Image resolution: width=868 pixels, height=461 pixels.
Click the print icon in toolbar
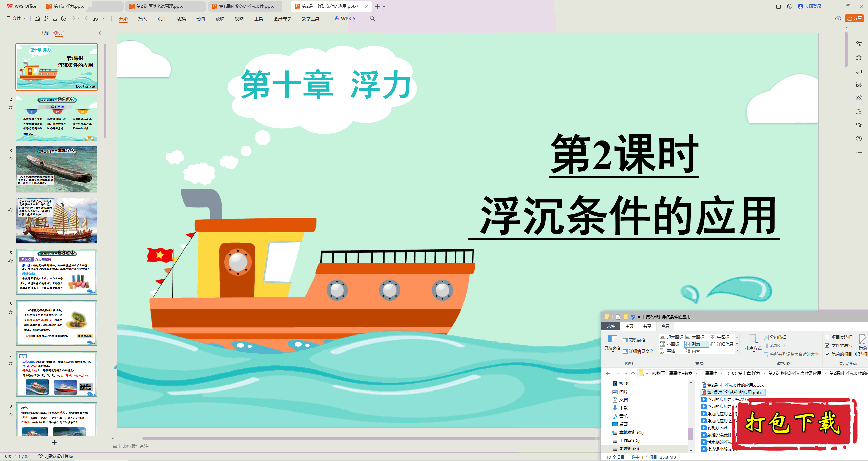click(x=55, y=18)
